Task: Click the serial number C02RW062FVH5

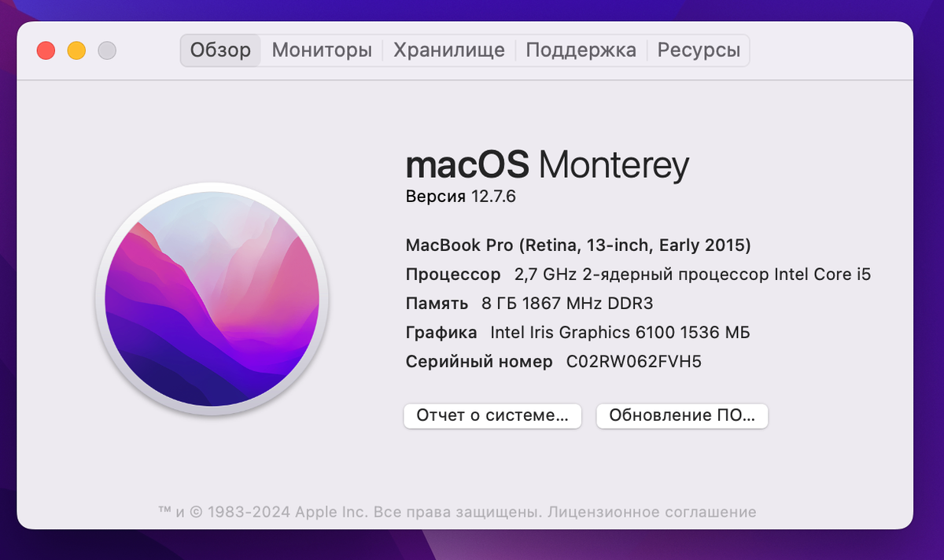Action: point(633,361)
